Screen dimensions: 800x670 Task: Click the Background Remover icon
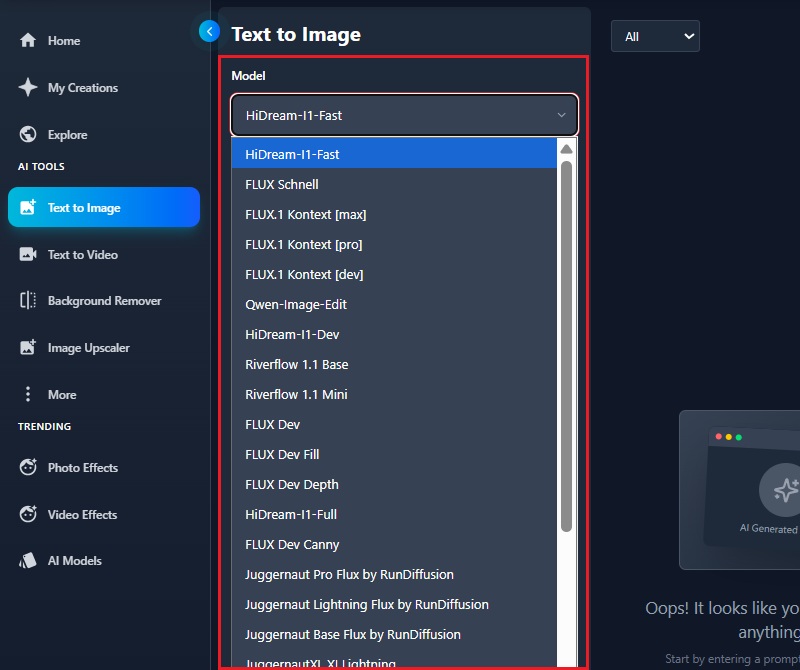coord(28,301)
